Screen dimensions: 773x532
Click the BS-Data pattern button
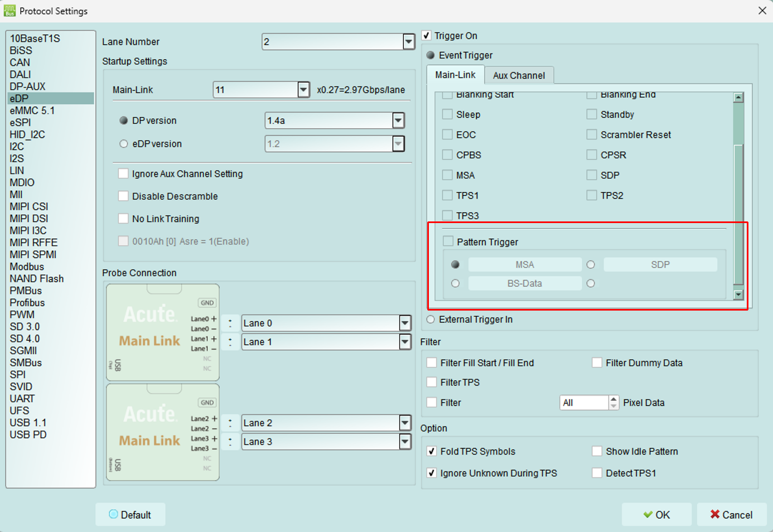click(x=525, y=283)
